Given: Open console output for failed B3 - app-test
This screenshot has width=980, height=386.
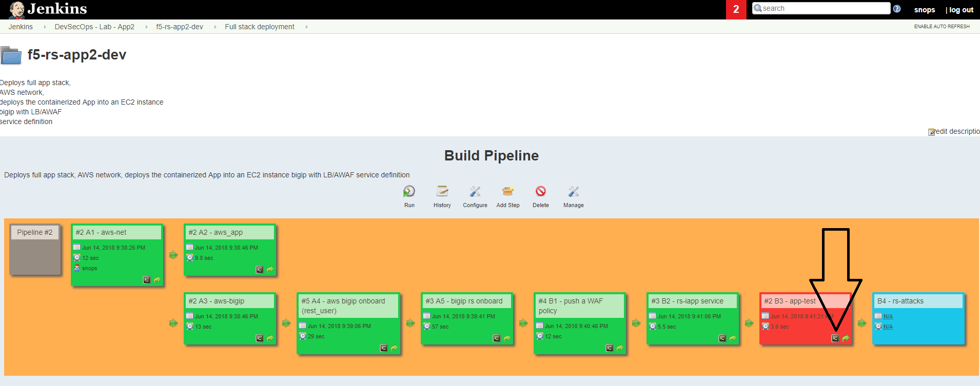Looking at the screenshot, I should click(x=835, y=338).
